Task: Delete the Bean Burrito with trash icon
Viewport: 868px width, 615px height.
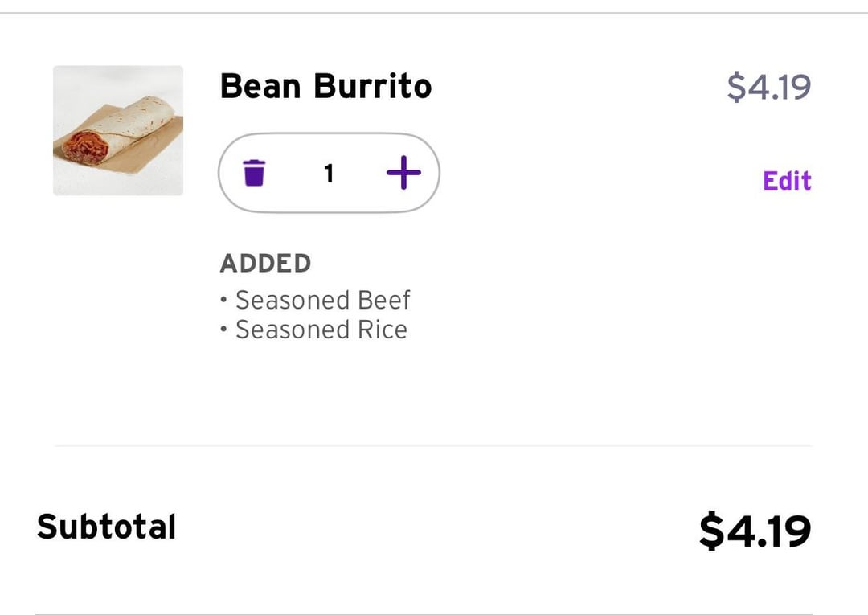Action: click(254, 173)
